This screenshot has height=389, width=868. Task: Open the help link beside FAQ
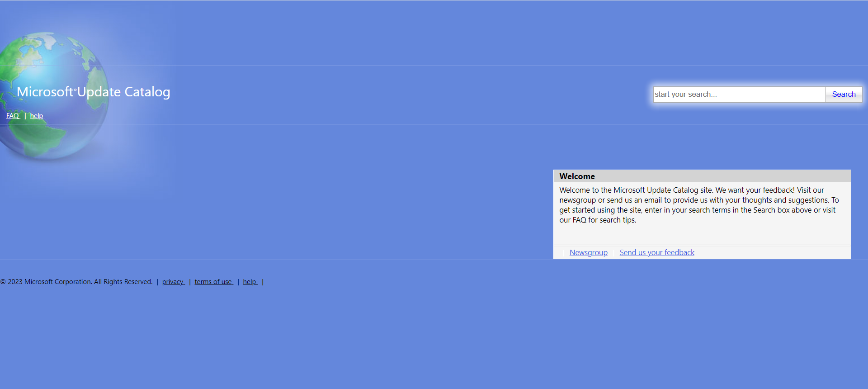coord(37,116)
